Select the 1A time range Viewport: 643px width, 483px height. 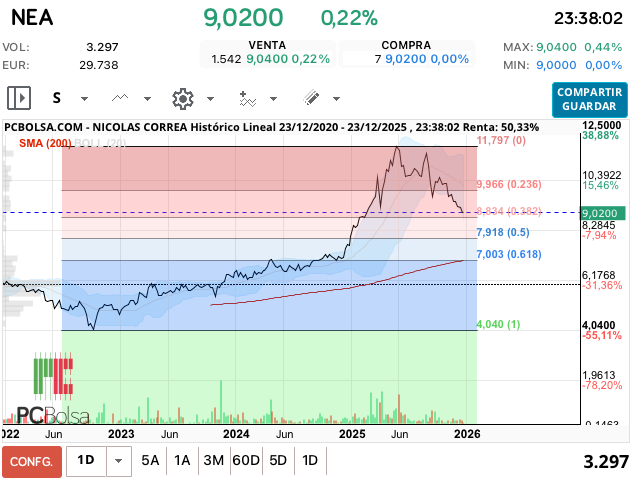(182, 461)
